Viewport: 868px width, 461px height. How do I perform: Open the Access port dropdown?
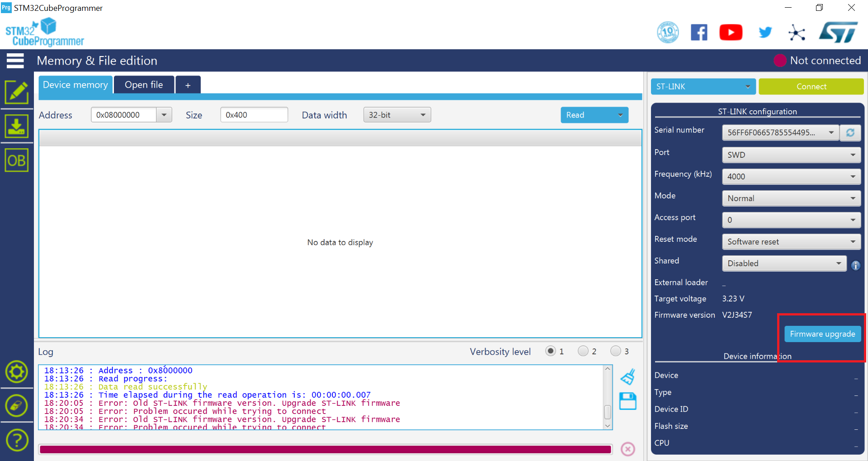coord(791,220)
